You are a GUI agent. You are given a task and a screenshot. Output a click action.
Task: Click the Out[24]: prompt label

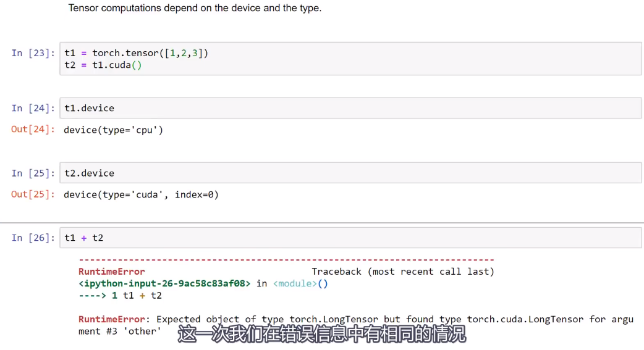tap(33, 129)
